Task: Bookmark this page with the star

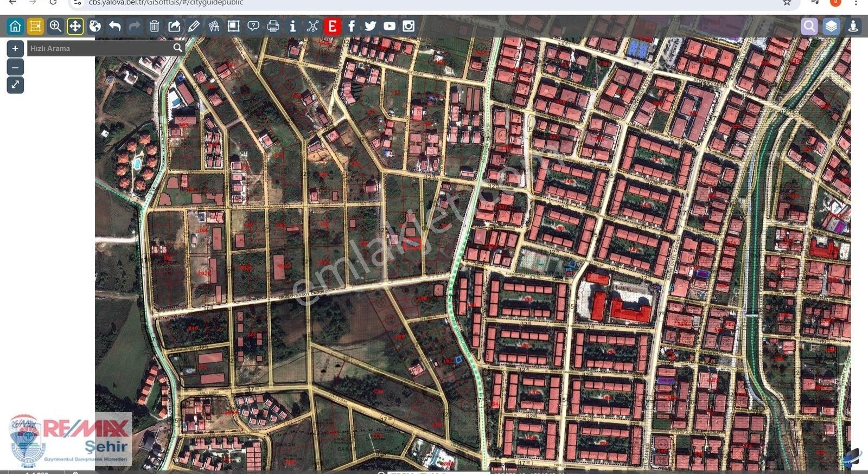Action: (x=787, y=3)
